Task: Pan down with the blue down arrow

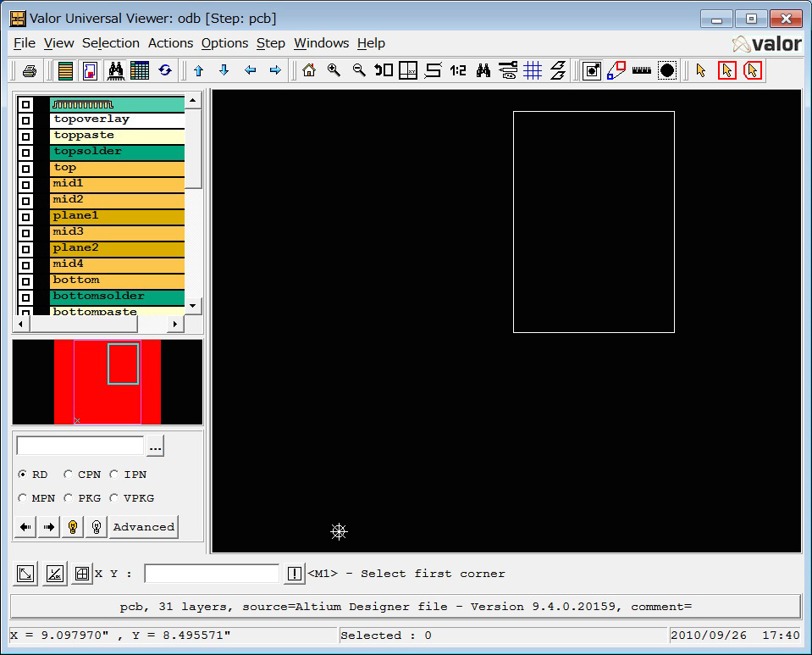Action: pyautogui.click(x=224, y=70)
